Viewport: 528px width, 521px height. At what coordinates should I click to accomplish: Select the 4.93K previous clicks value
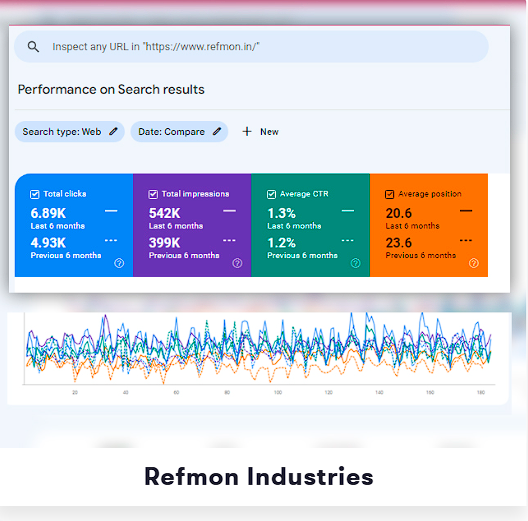(x=48, y=243)
